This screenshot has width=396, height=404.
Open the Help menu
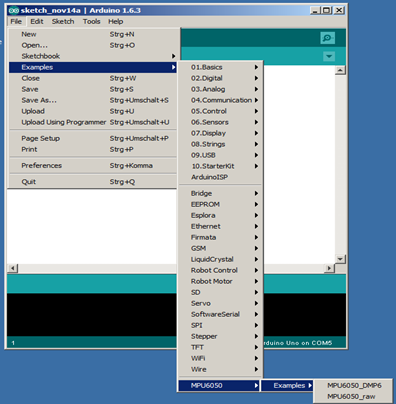tap(116, 21)
